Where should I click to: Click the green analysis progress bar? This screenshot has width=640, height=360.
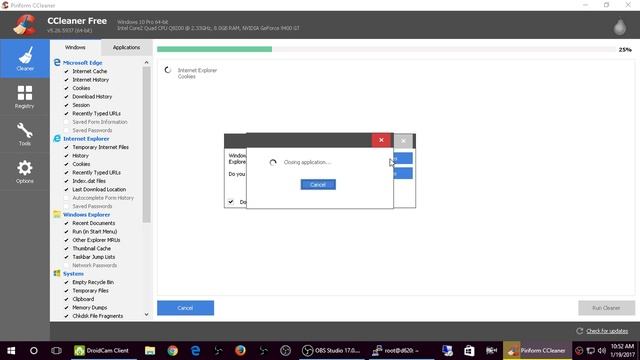coord(215,49)
